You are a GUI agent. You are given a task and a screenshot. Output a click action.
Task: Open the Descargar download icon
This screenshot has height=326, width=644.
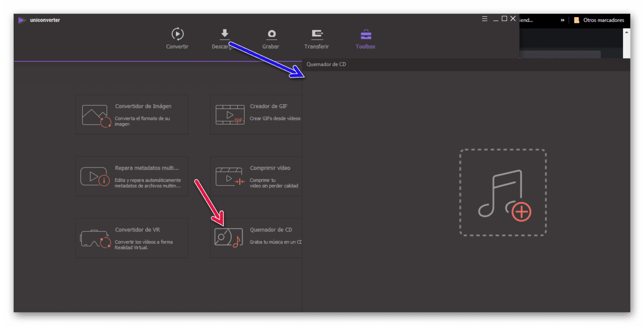(x=224, y=34)
